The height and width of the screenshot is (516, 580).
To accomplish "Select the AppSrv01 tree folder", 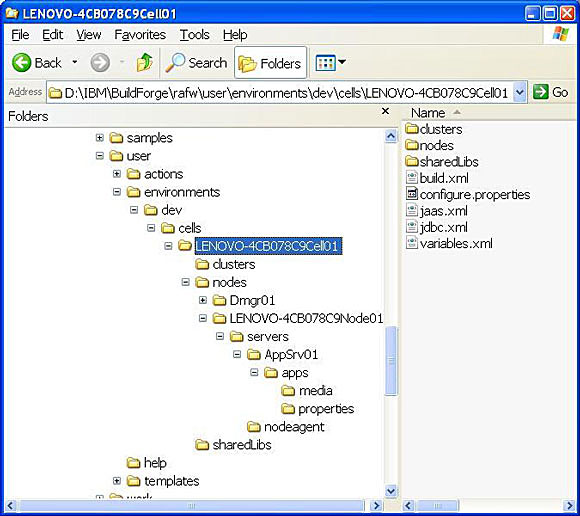I will pos(283,355).
